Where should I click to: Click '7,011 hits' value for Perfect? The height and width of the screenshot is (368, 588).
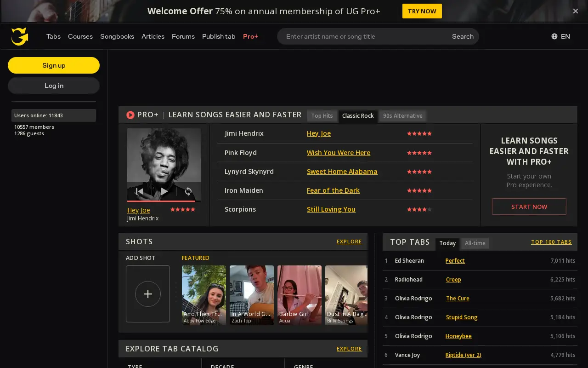[563, 261]
